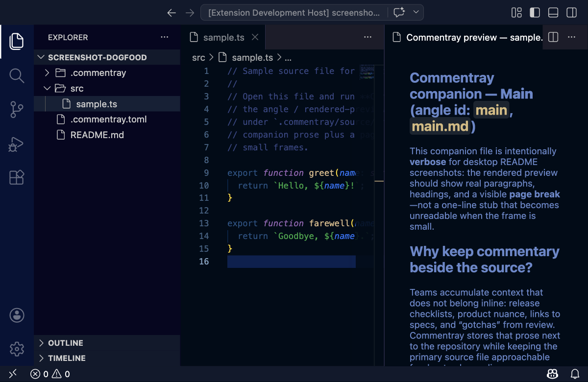
Task: Open the Extensions view
Action: pos(17,177)
